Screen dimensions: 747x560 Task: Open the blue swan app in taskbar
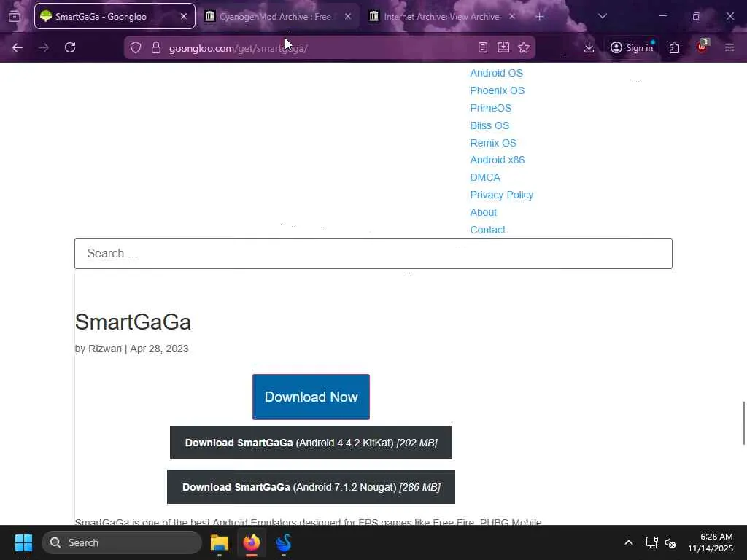[284, 542]
